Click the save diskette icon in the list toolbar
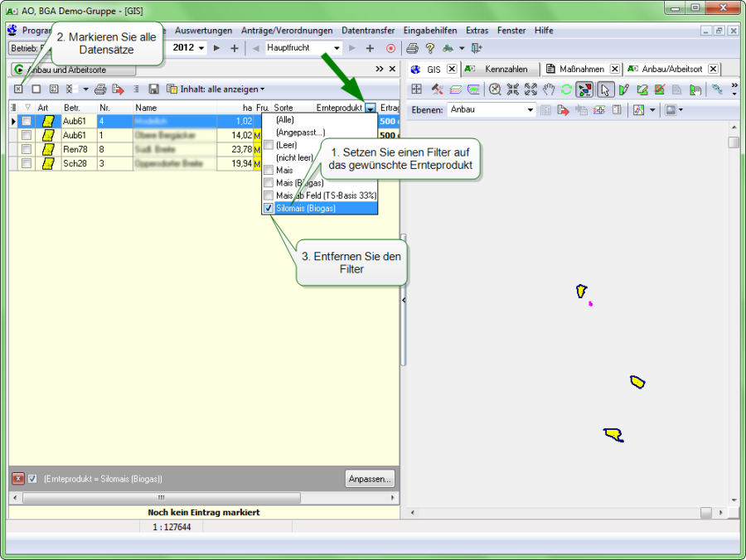 [153, 89]
